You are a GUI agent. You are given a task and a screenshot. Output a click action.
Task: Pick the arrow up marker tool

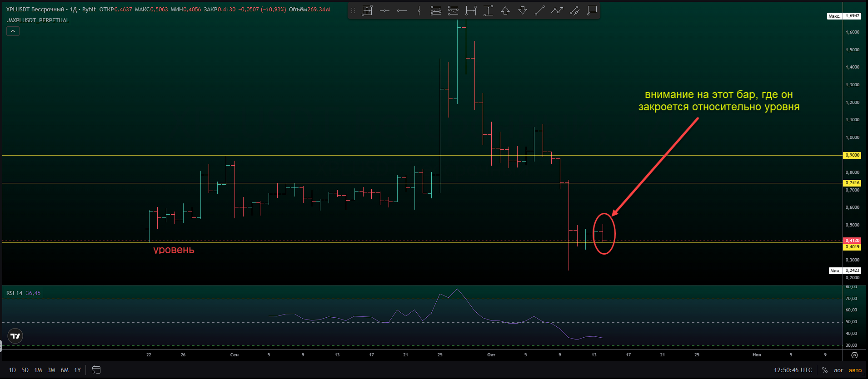[505, 10]
